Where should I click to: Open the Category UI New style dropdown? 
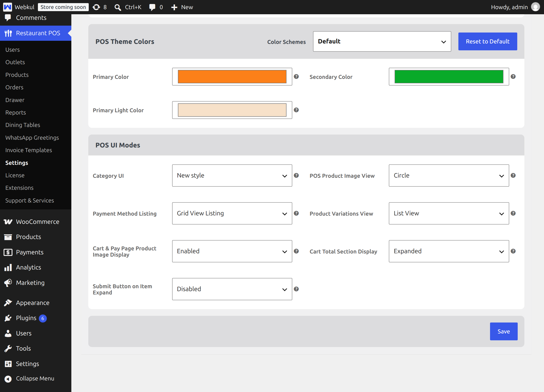pos(232,175)
